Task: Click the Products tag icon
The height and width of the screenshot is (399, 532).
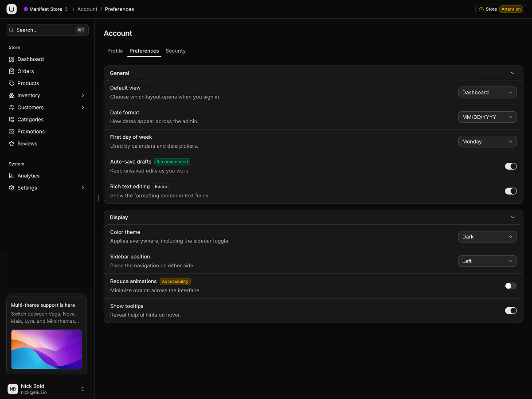Action: [x=12, y=83]
